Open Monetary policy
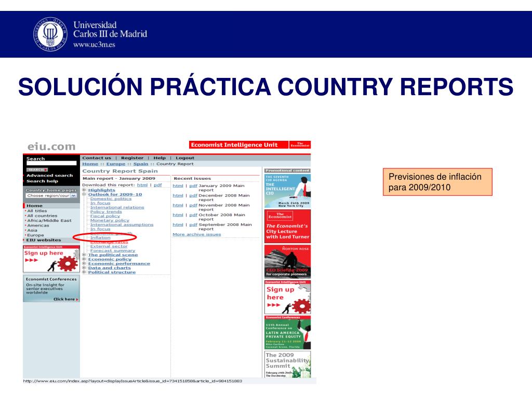 point(110,220)
